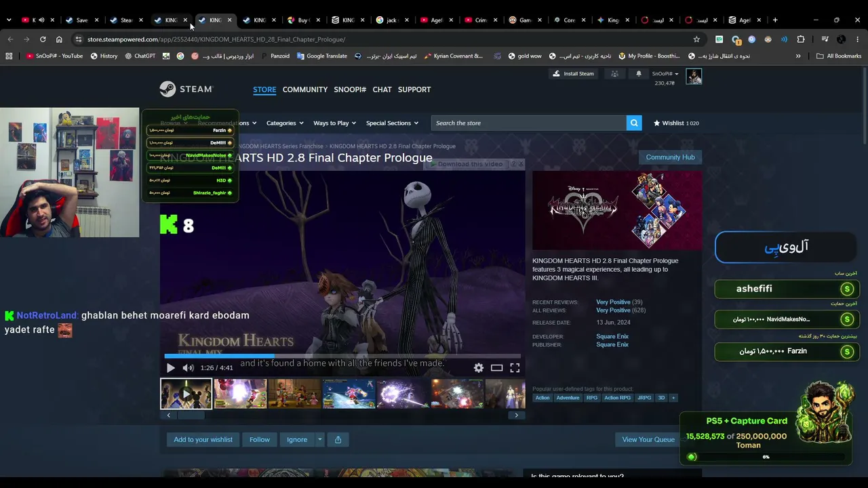The image size is (868, 488).
Task: Bookmark this page with the star icon
Action: [x=696, y=39]
